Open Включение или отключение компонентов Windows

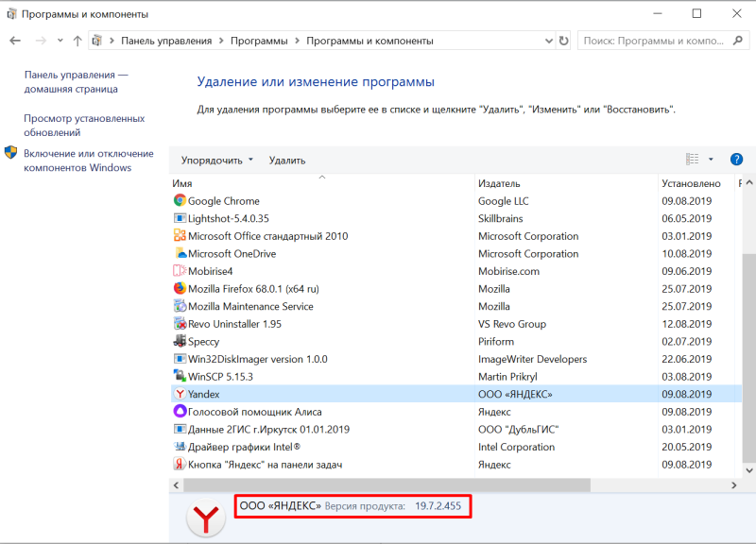coord(89,161)
